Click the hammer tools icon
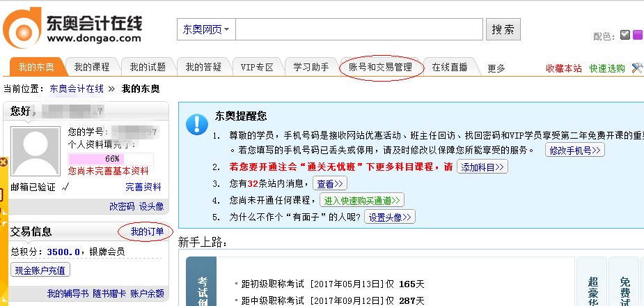Screen dimensions: 644x306 [x=636, y=68]
